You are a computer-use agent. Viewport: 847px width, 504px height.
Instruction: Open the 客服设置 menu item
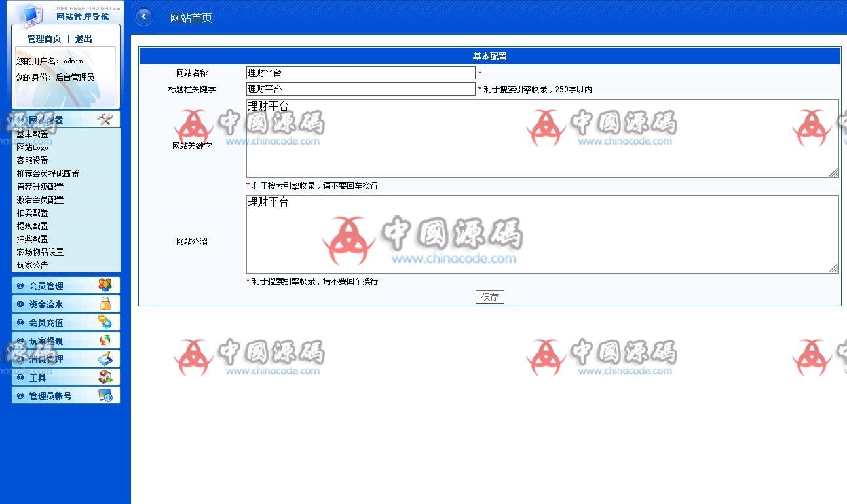coord(33,160)
